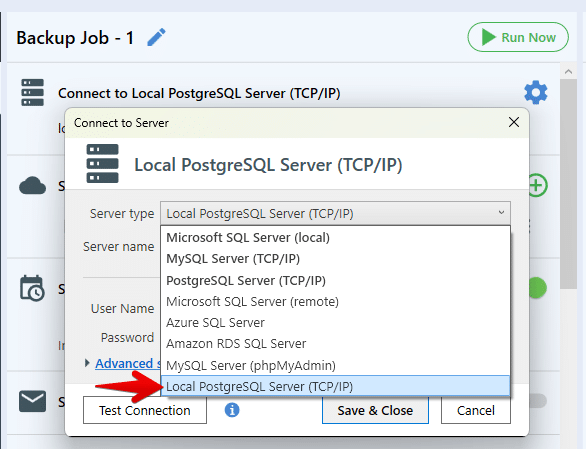The width and height of the screenshot is (586, 449).
Task: Toggle the green schedule switch
Action: pyautogui.click(x=538, y=288)
